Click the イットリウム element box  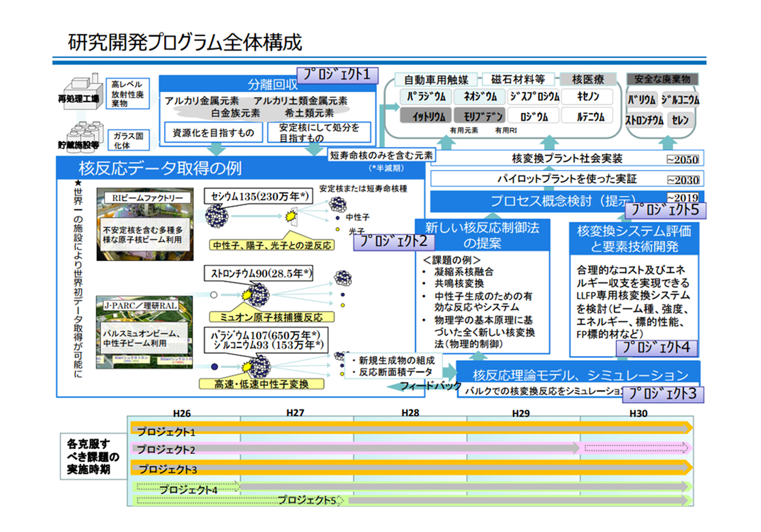(426, 116)
